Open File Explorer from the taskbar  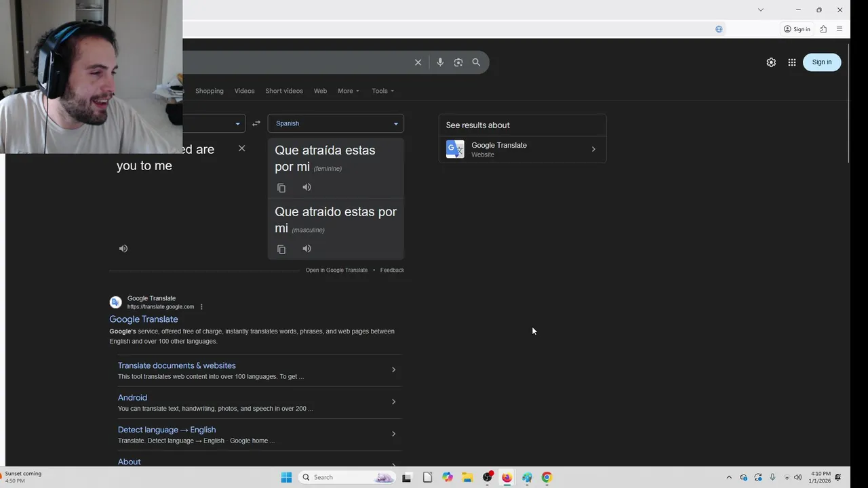(467, 477)
